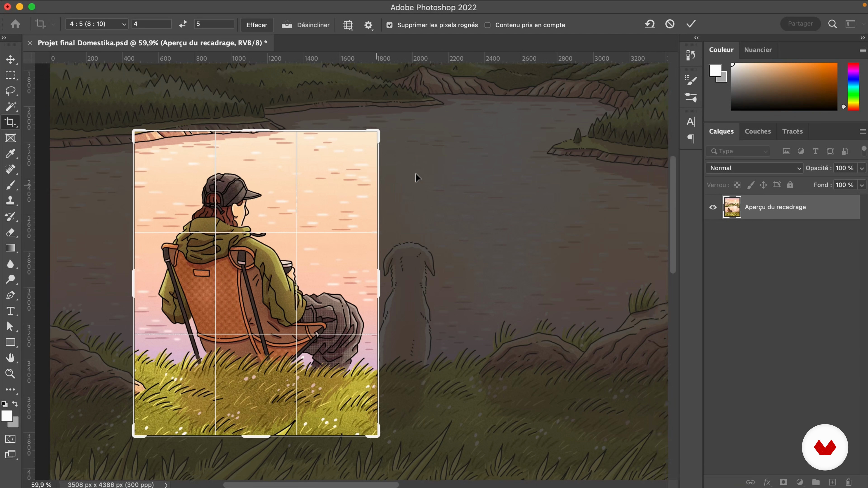Select the Clone Stamp tool
Screen dimensions: 868x488
[10, 201]
